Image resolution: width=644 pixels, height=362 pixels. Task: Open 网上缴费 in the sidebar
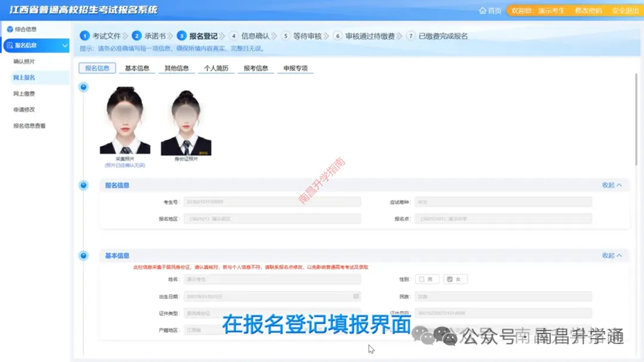(x=24, y=94)
